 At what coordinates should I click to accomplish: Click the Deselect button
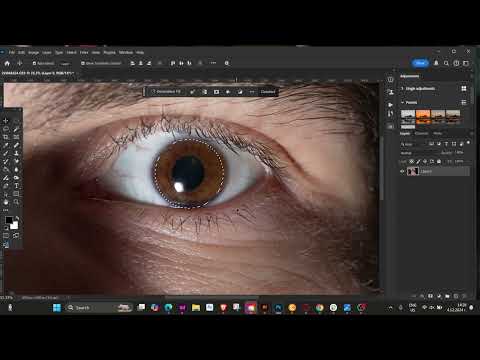coord(268,92)
